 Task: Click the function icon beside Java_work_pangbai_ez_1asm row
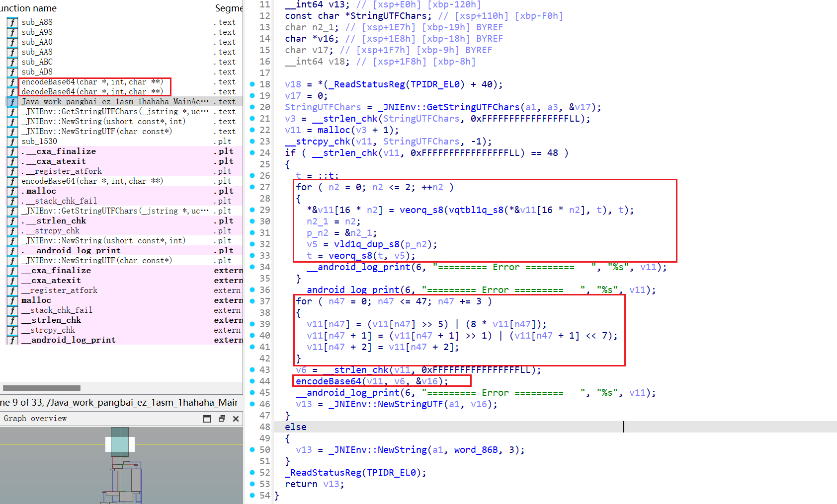(12, 102)
